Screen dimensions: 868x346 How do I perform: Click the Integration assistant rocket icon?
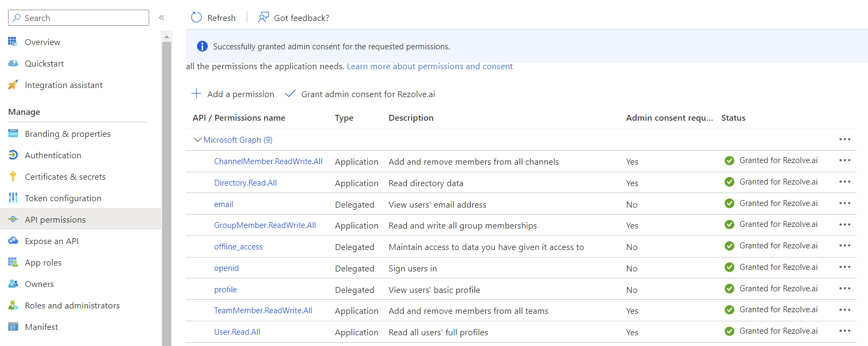[13, 85]
